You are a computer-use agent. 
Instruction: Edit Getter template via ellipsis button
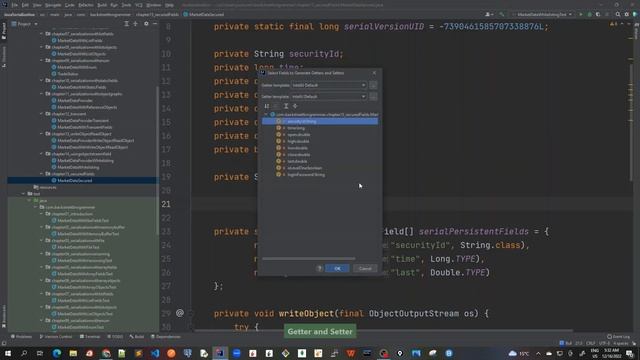click(x=373, y=85)
